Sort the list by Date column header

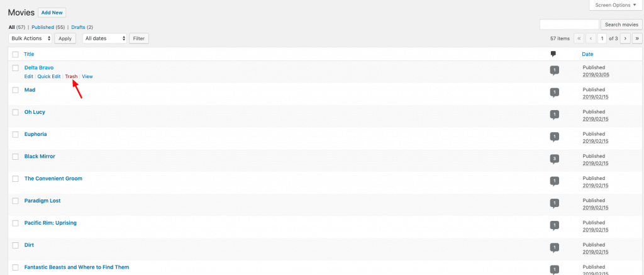pos(587,54)
